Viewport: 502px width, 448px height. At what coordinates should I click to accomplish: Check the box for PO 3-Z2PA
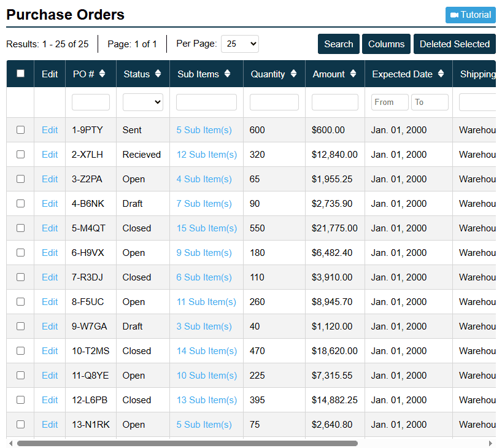pyautogui.click(x=20, y=179)
